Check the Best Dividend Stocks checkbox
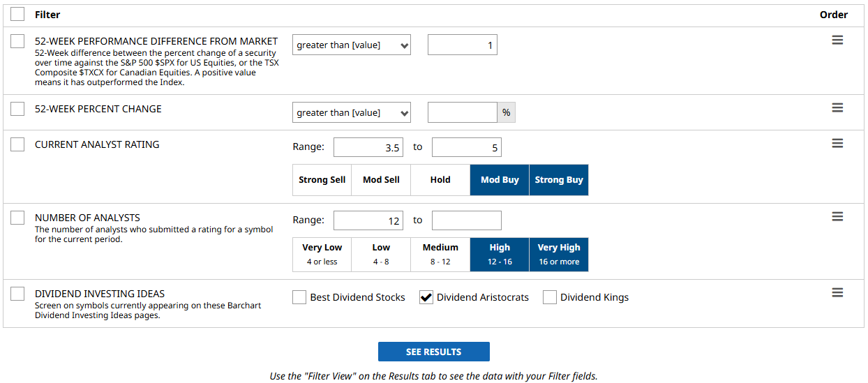Image resolution: width=868 pixels, height=383 pixels. point(299,298)
